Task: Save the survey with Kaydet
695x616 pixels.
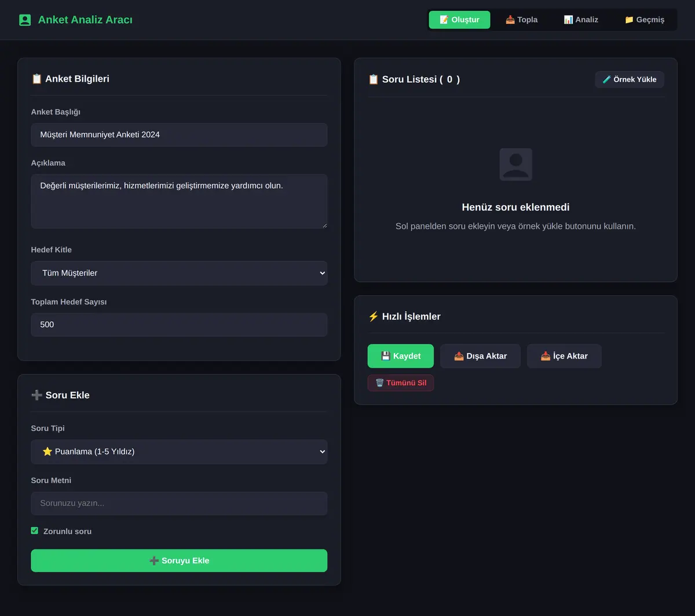Action: [401, 356]
